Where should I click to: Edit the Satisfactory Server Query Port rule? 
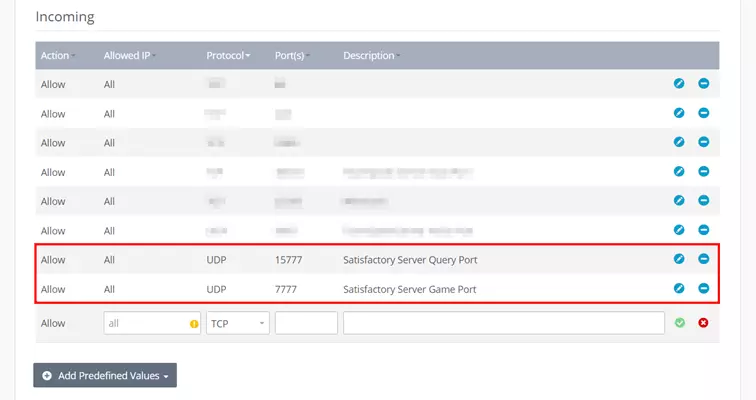tap(679, 259)
